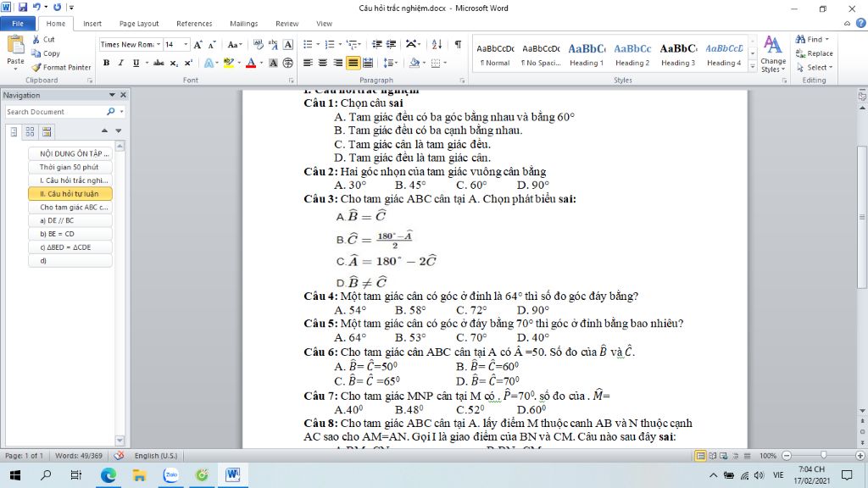Apply paragraph shading color

(414, 63)
